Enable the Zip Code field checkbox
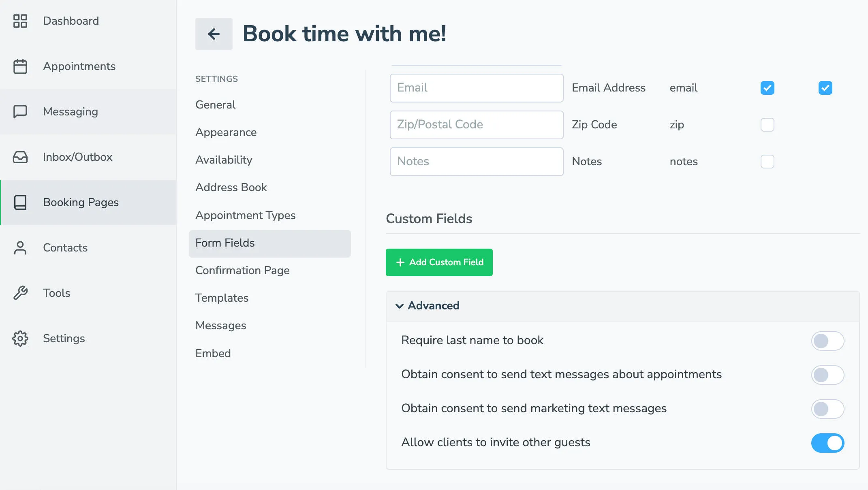 click(767, 125)
